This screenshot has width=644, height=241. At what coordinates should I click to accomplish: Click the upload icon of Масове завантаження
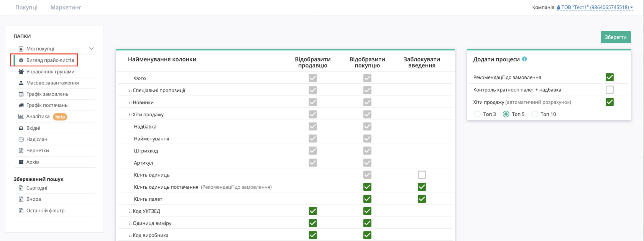[21, 83]
